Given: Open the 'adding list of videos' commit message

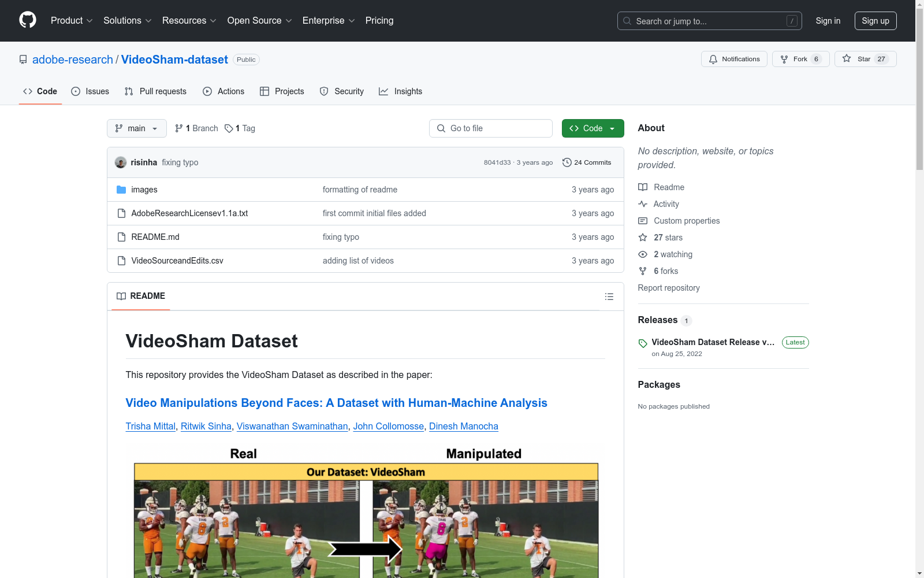Looking at the screenshot, I should 358,261.
